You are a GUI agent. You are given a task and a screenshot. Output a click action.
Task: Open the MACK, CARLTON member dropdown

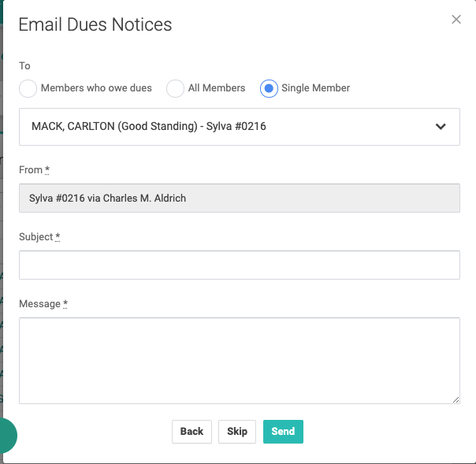pyautogui.click(x=229, y=126)
